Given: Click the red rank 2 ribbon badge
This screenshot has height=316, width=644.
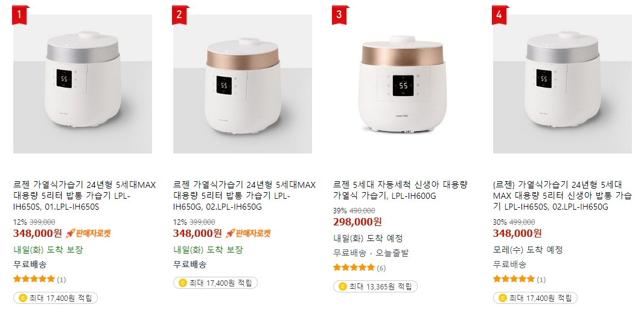Looking at the screenshot, I should tap(179, 15).
